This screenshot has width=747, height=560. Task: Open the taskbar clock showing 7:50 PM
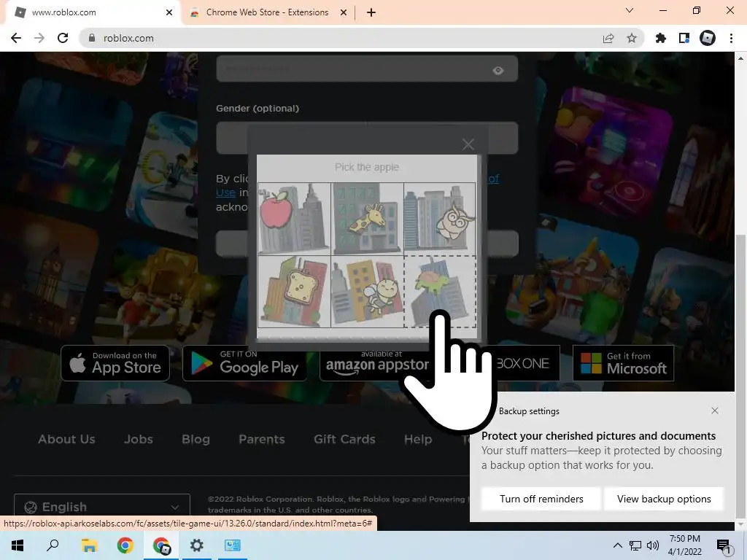click(x=684, y=545)
